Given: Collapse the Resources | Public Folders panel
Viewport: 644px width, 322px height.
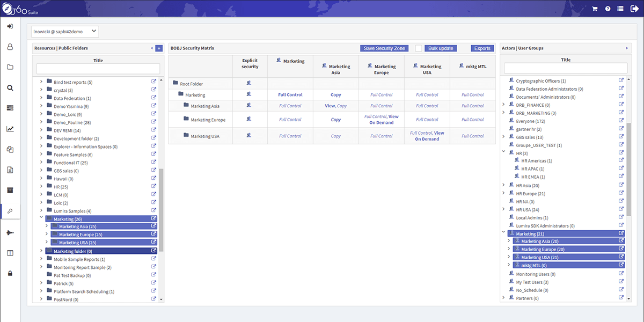Looking at the screenshot, I should click(151, 48).
